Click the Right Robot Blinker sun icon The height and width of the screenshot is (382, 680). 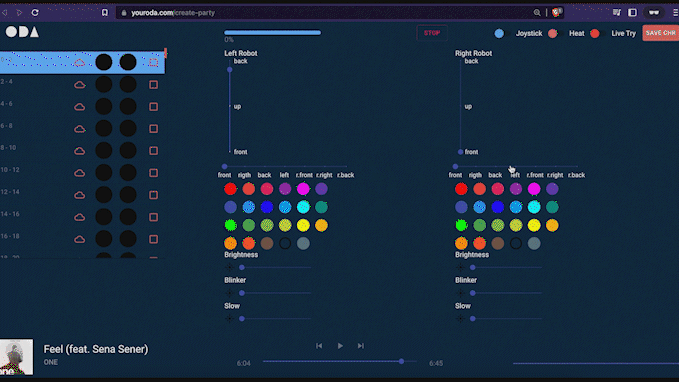point(460,293)
